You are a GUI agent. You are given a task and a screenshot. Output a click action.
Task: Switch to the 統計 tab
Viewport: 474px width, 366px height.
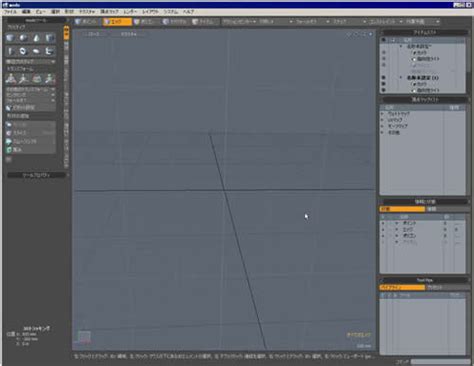point(402,209)
